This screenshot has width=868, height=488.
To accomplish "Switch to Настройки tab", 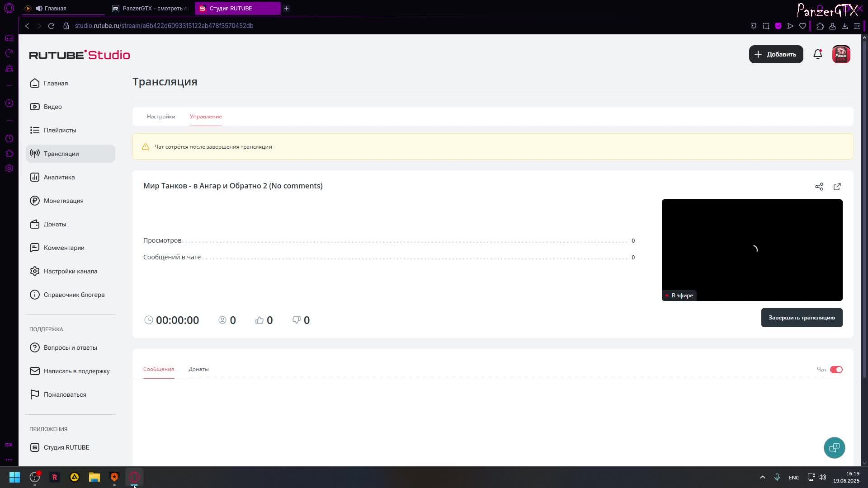I will [x=161, y=117].
